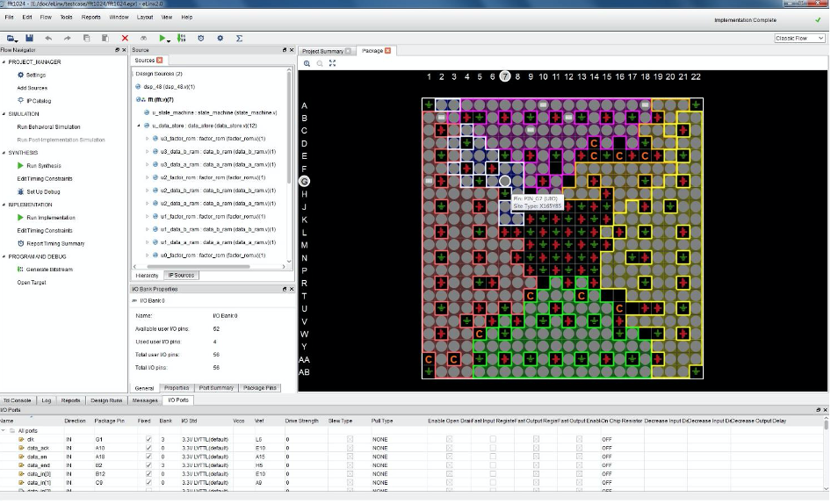Screen dimensions: 831x504
Task: Click the red X delete toolbar icon
Action: point(125,38)
